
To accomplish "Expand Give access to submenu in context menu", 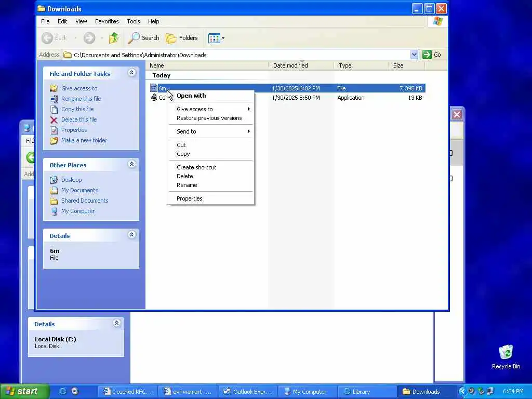I will [211, 109].
